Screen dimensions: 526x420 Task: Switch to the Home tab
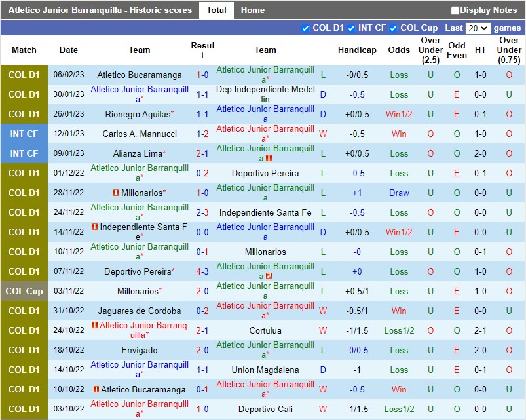pos(252,10)
